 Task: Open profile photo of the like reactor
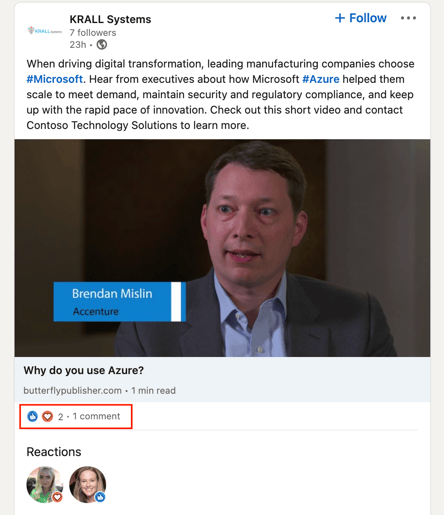tap(87, 484)
